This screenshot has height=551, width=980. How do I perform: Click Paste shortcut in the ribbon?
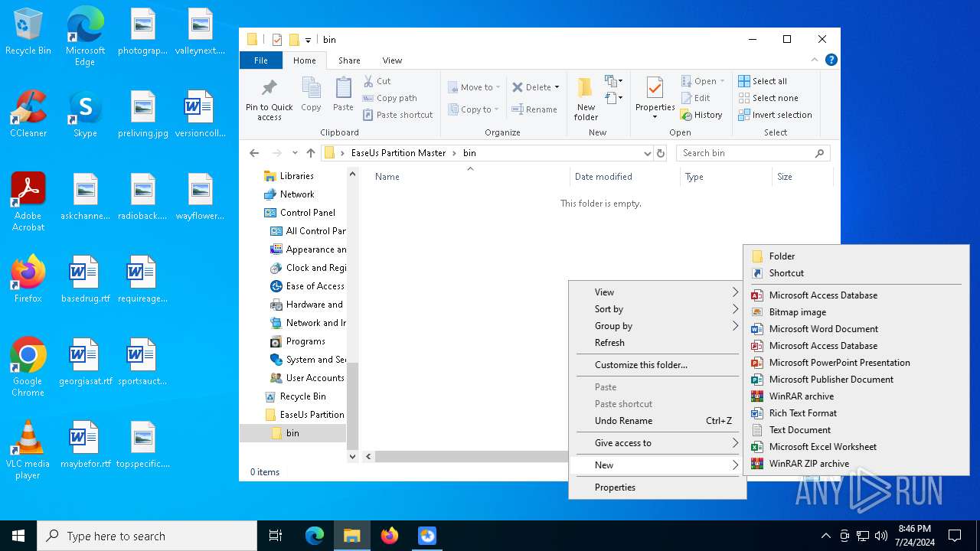pos(398,115)
